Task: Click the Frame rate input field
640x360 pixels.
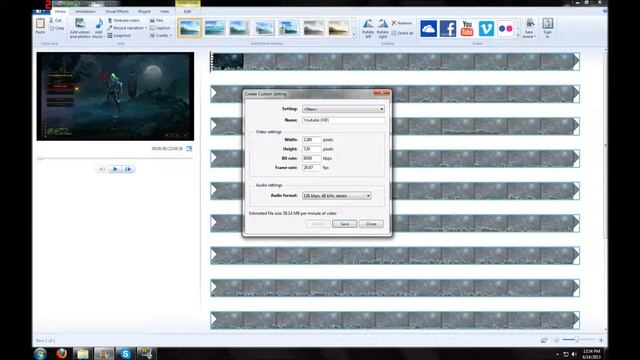Action: pos(311,168)
